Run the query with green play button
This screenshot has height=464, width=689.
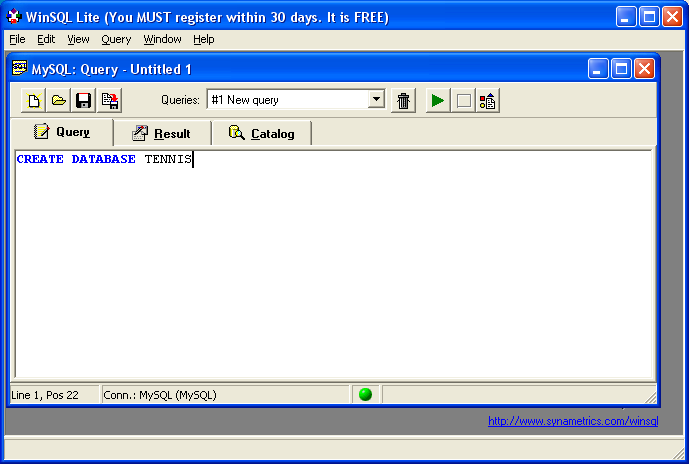tap(438, 101)
